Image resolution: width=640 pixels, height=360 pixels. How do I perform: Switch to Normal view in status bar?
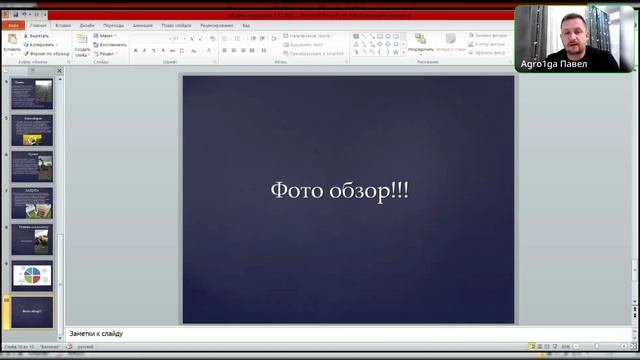click(532, 347)
